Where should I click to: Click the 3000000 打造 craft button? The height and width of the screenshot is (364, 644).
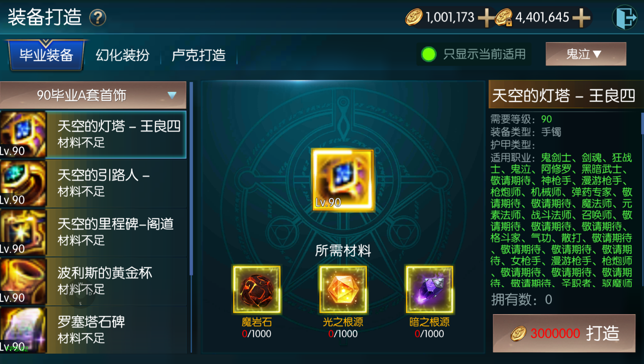pos(564,333)
